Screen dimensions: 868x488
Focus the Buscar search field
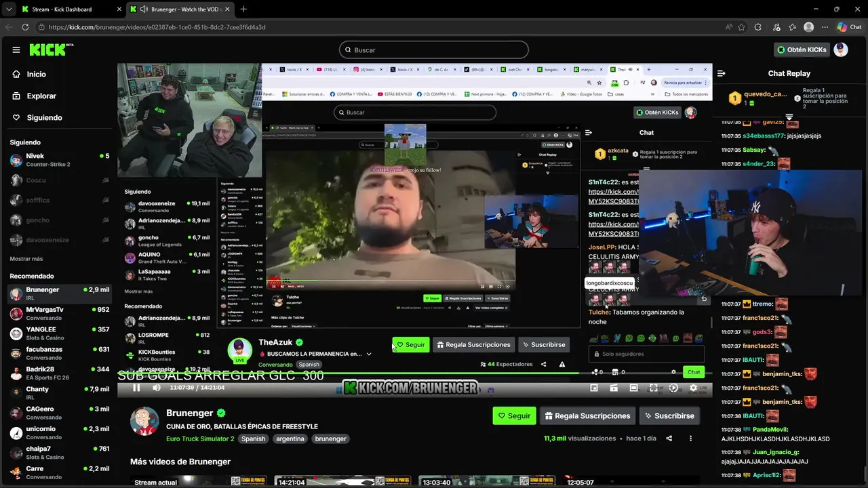tap(434, 49)
